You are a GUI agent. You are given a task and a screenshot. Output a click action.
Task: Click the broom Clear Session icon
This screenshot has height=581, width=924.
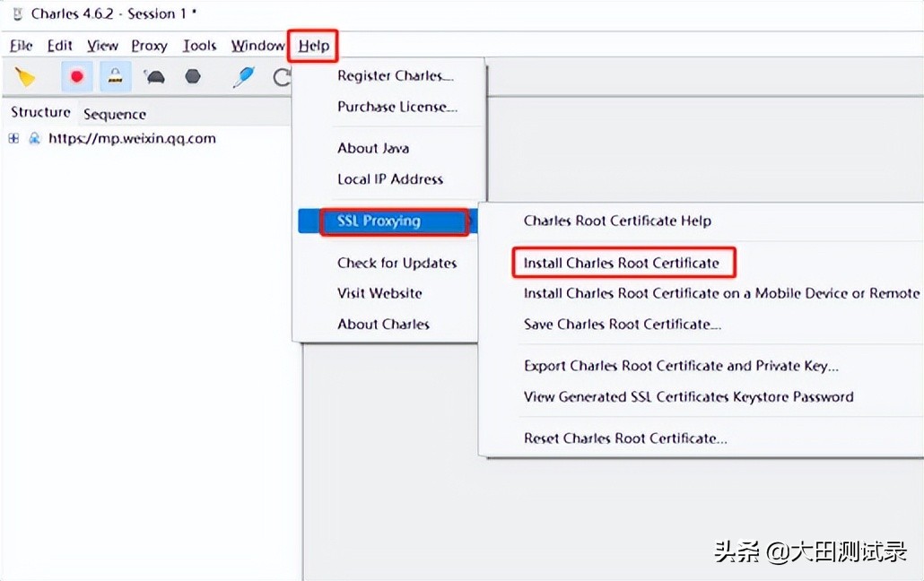coord(25,77)
